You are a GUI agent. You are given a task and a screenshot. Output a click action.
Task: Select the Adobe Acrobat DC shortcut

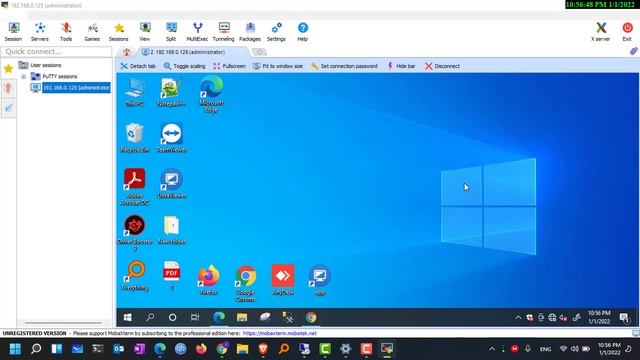click(135, 187)
